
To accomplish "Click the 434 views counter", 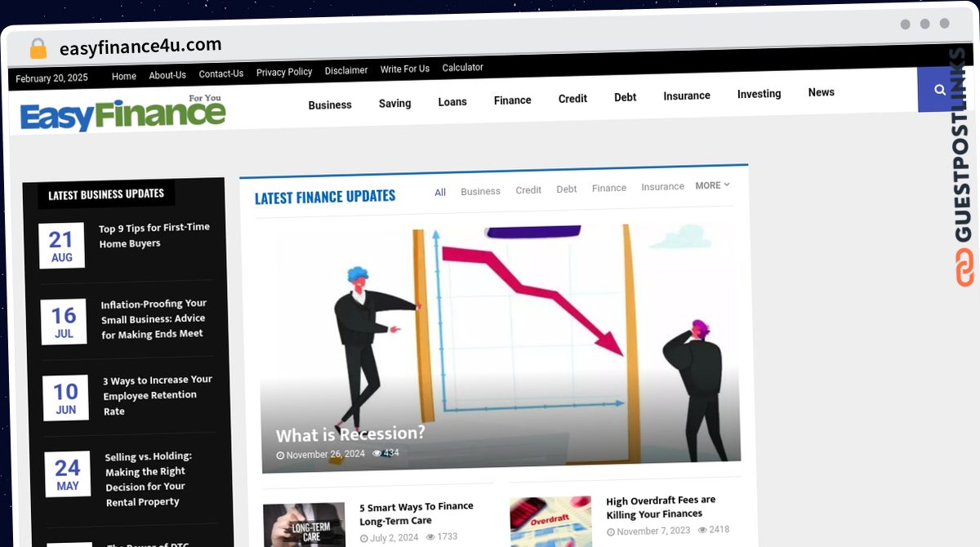I will pos(385,453).
